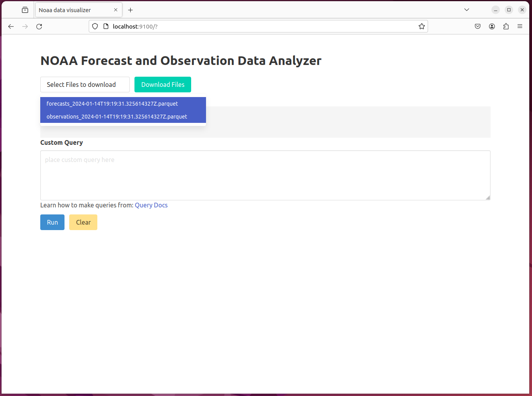This screenshot has height=396, width=532.
Task: Bookmark this page with star icon
Action: (422, 26)
